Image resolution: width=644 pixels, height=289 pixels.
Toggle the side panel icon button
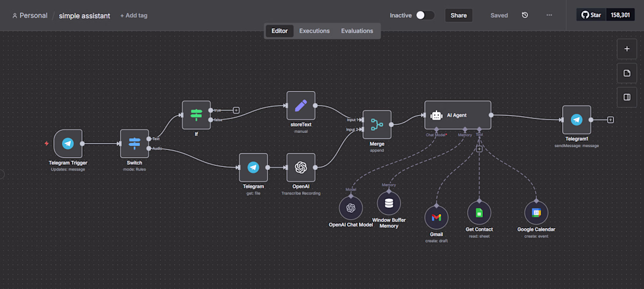tap(627, 97)
